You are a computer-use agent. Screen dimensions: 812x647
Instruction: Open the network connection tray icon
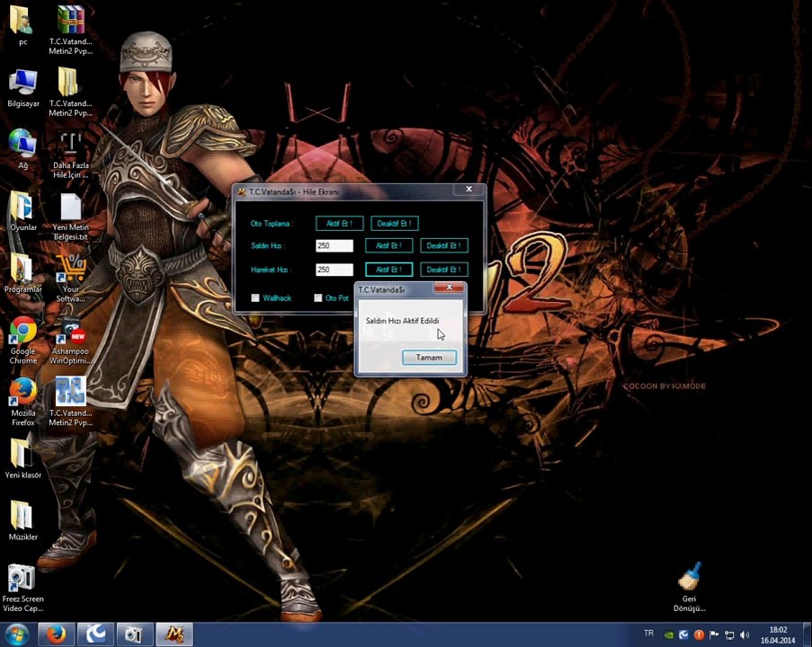tap(729, 634)
